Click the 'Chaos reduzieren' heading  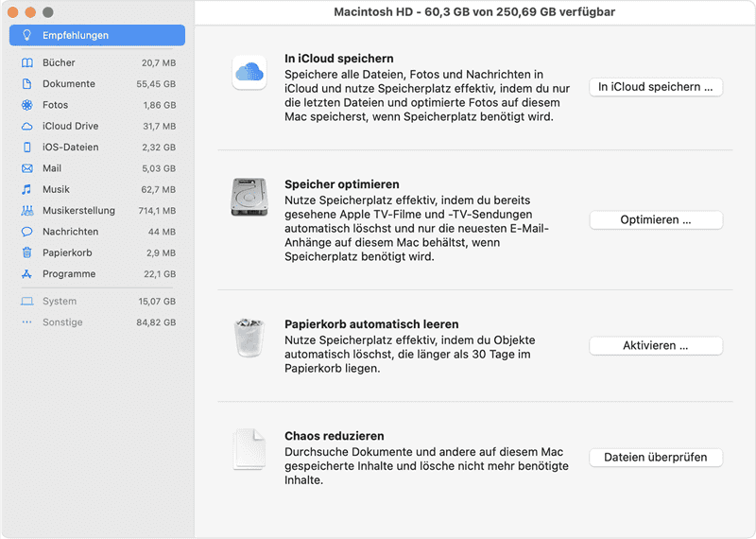[335, 436]
